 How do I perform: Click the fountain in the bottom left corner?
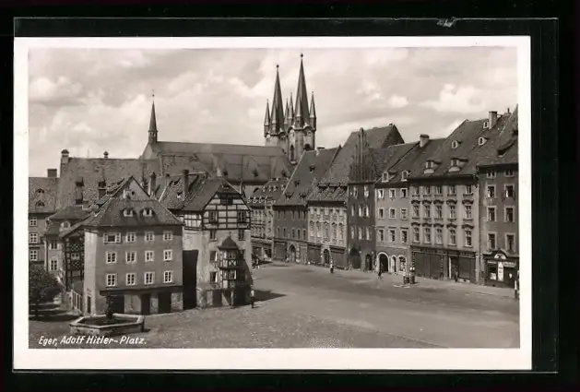tap(107, 321)
